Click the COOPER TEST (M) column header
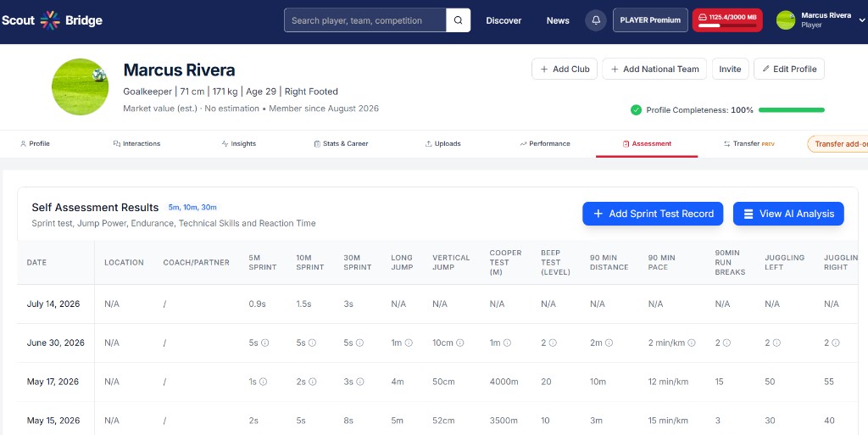The width and height of the screenshot is (868, 435). click(505, 262)
